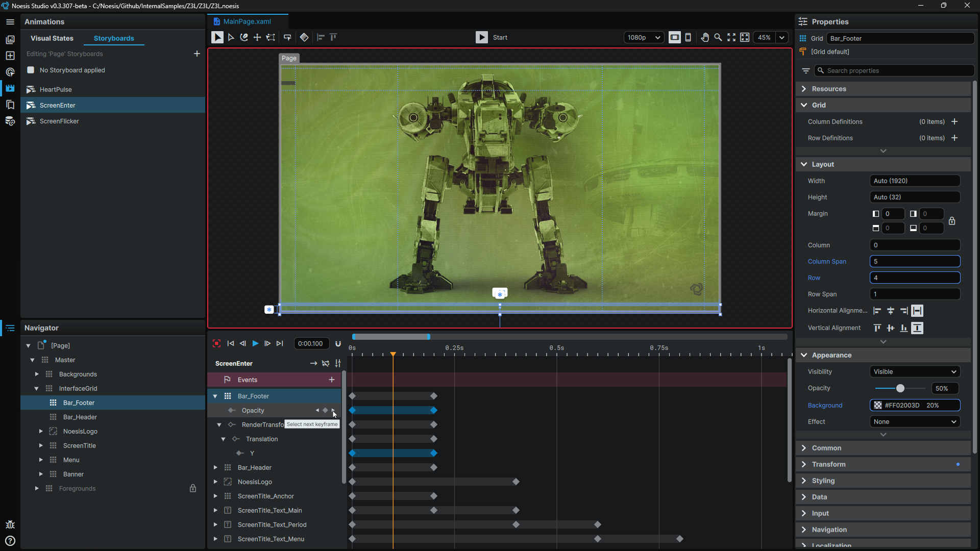Pick the pan hand tool
The height and width of the screenshot is (551, 980).
[x=705, y=37]
